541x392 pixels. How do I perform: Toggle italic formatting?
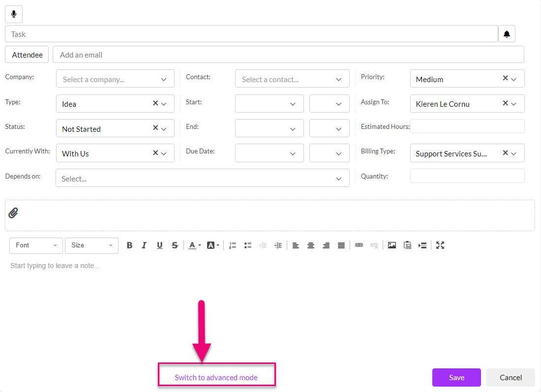[144, 245]
